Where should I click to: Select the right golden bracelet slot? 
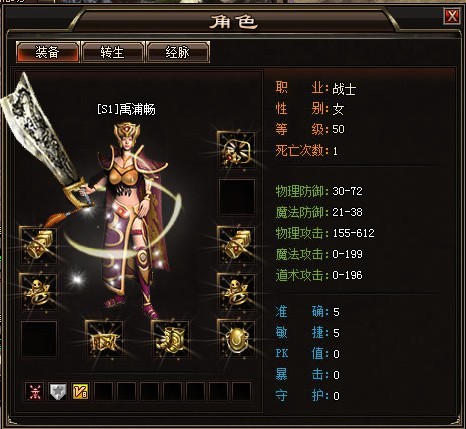coord(236,245)
